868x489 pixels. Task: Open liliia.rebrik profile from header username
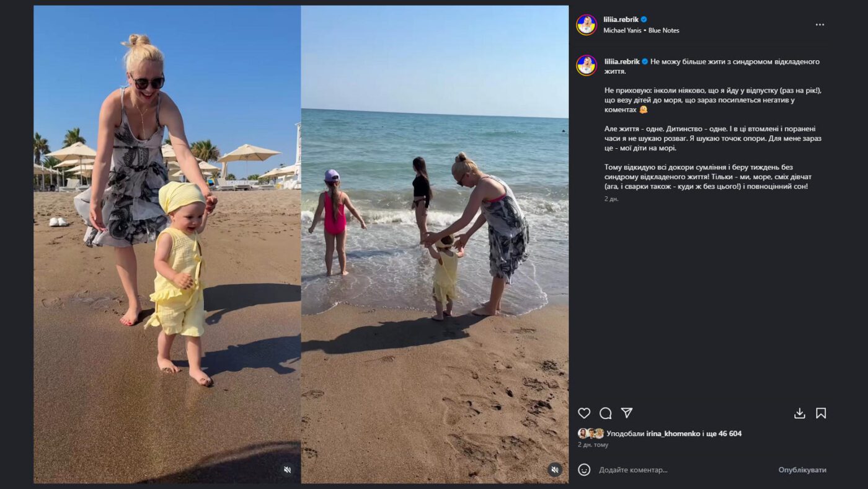click(621, 20)
